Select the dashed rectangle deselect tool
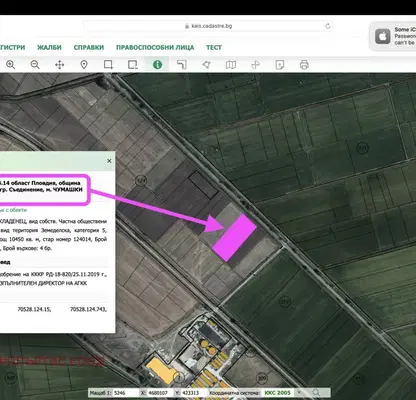 pyautogui.click(x=133, y=65)
